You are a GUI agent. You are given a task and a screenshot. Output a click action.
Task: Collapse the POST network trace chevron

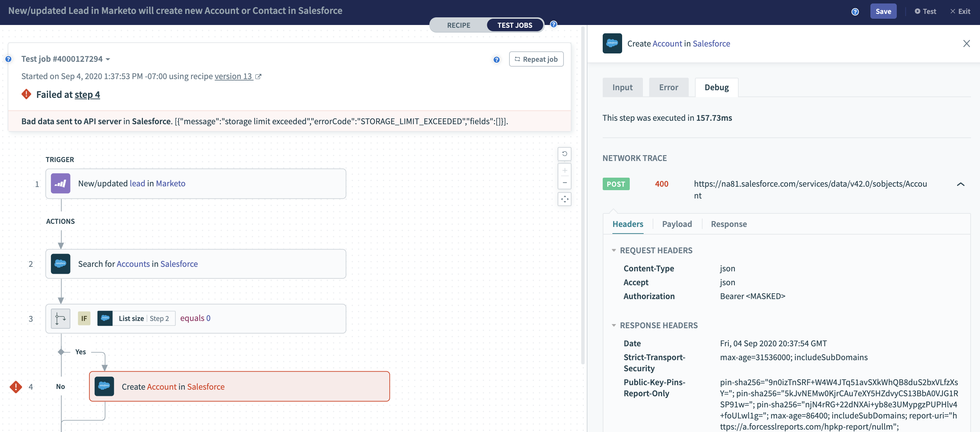960,184
